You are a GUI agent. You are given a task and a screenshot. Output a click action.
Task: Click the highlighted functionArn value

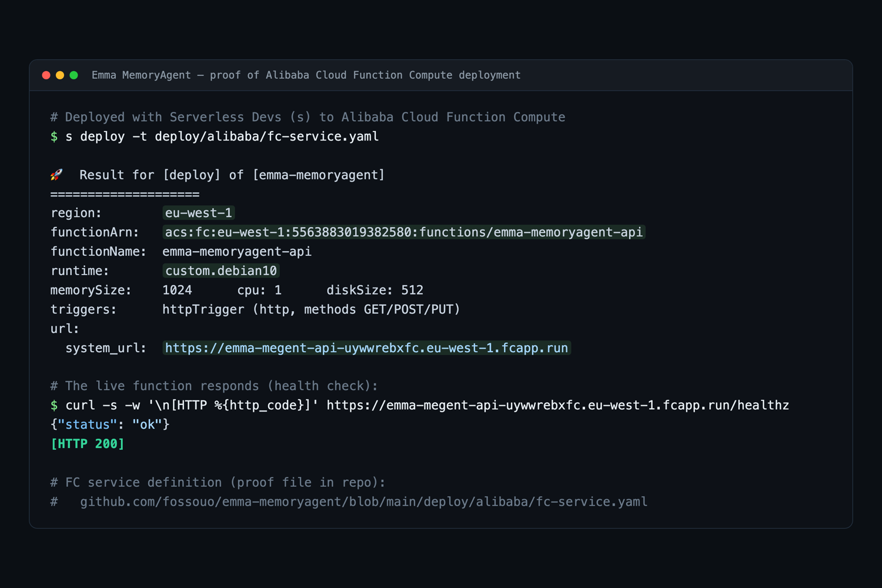(x=404, y=232)
